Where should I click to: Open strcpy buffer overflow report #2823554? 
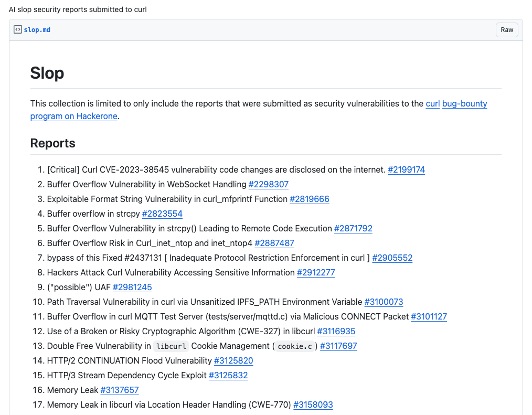[162, 214]
